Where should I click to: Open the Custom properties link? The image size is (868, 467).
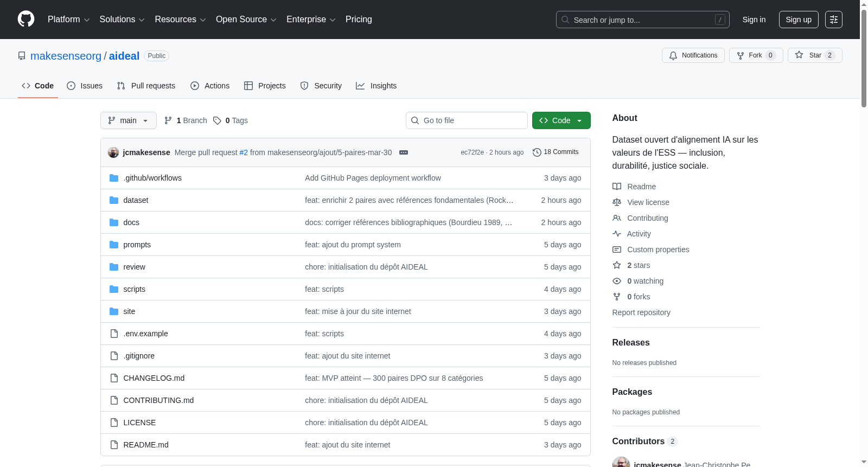pos(658,250)
